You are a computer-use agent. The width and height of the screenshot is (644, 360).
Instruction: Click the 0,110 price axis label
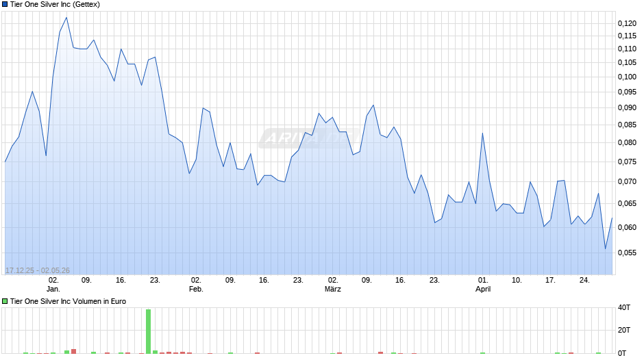[627, 49]
